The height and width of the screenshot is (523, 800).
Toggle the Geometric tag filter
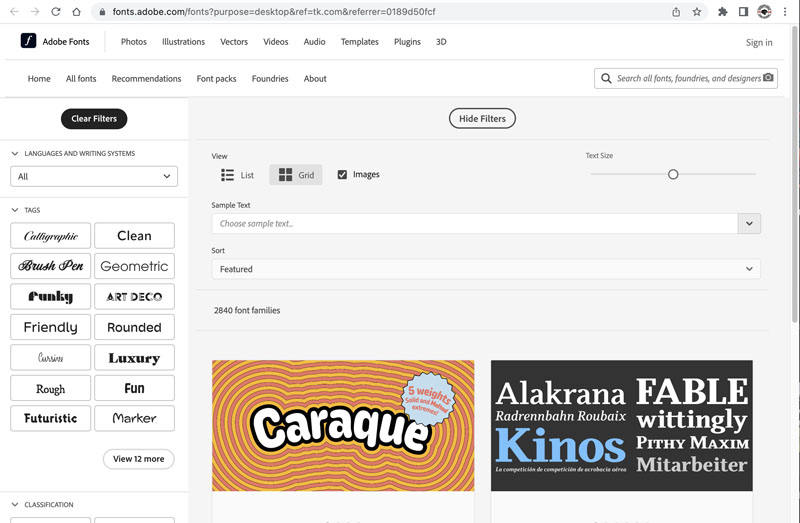pyautogui.click(x=134, y=266)
